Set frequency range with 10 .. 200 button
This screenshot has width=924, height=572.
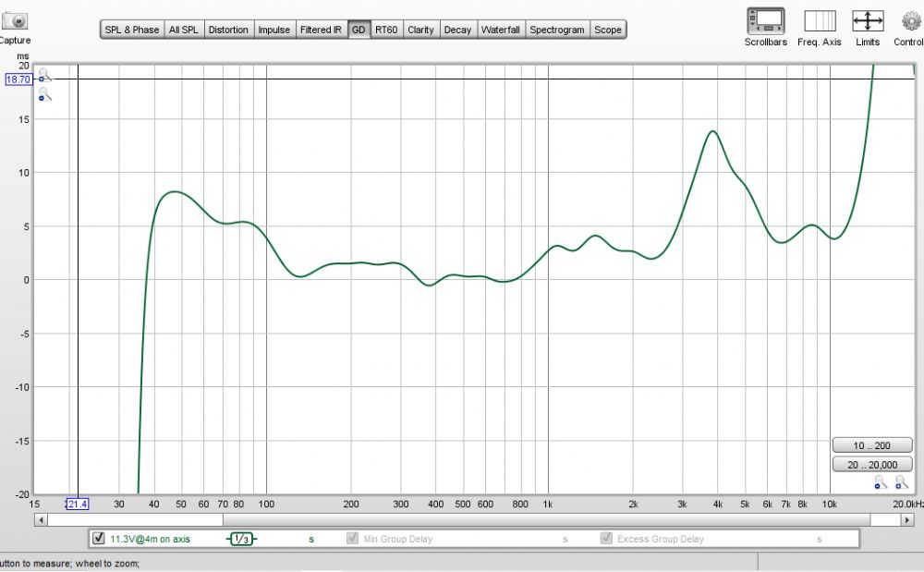(x=872, y=446)
